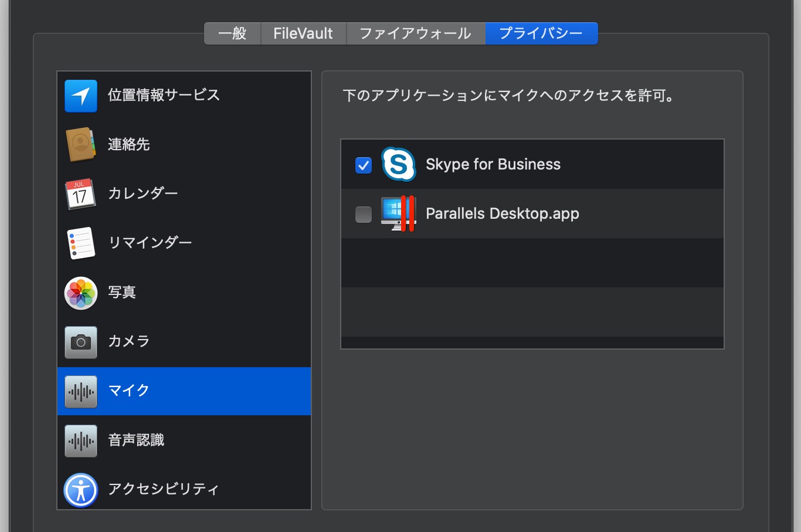The image size is (801, 532).
Task: Switch to the ファイアウォール tab
Action: (416, 33)
